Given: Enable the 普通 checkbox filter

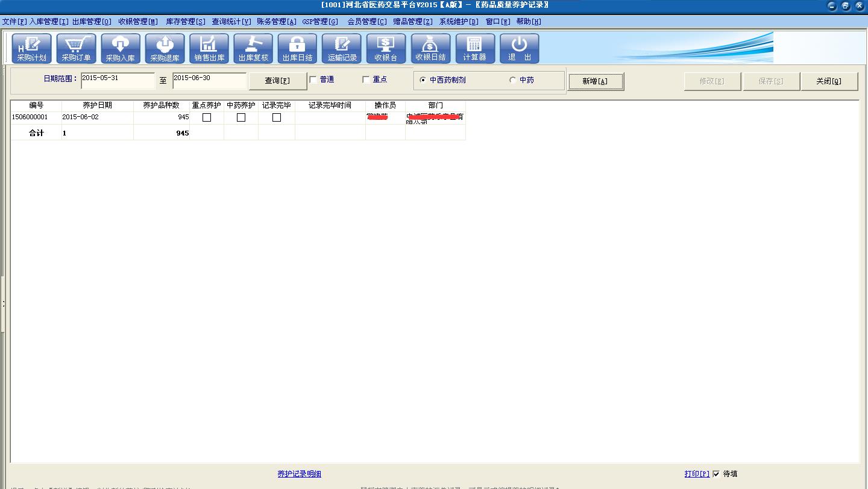Looking at the screenshot, I should [x=313, y=79].
